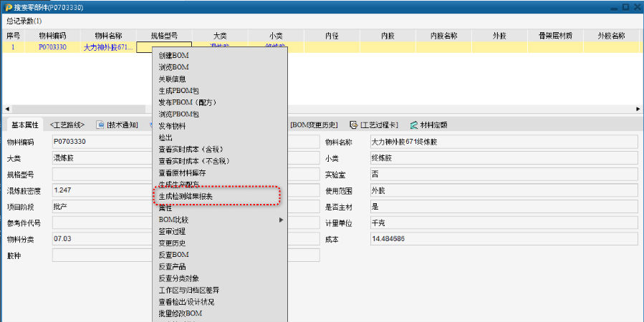Click 物料名称 column header
Image resolution: width=644 pixels, height=322 pixels.
click(108, 36)
